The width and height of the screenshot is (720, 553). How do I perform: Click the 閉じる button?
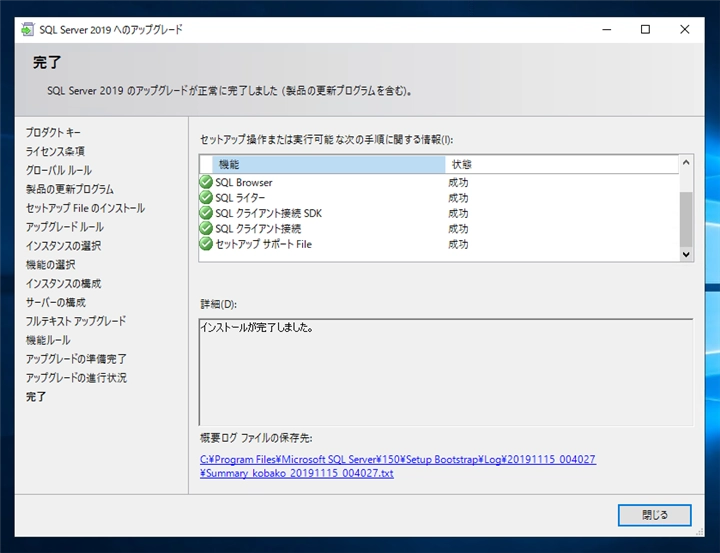654,515
